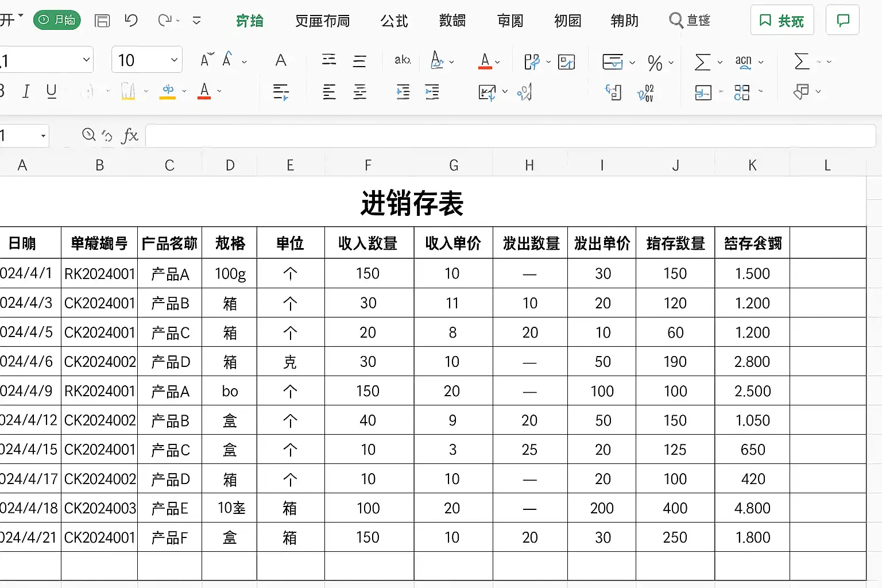Open the name box dropdown
This screenshot has width=882, height=588.
(x=42, y=136)
